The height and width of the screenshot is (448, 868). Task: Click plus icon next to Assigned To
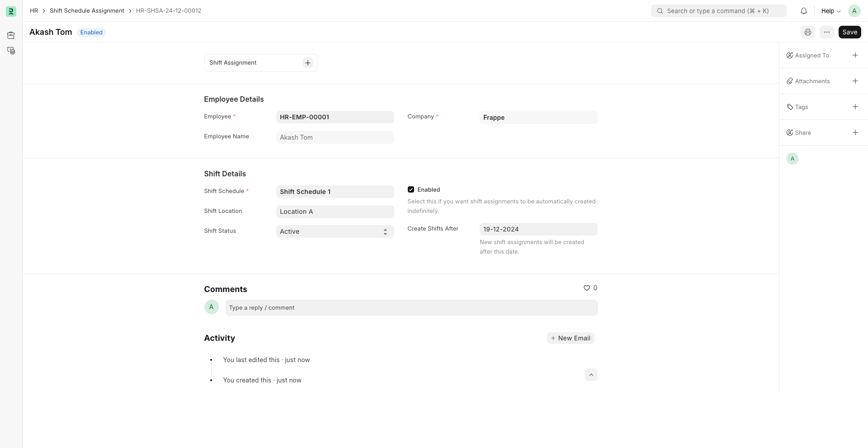(855, 55)
